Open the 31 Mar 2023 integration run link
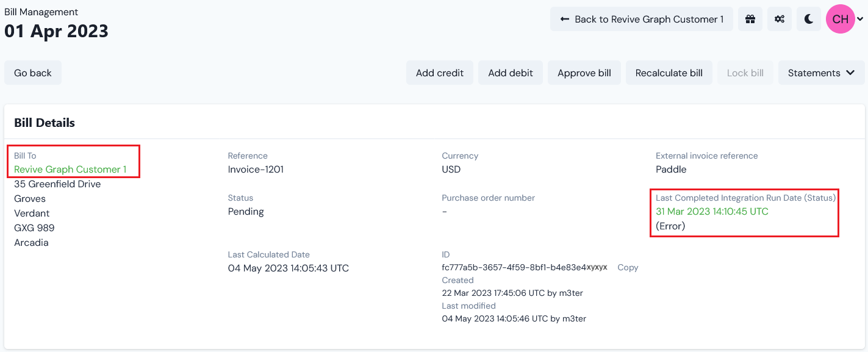The image size is (868, 352). pyautogui.click(x=712, y=211)
